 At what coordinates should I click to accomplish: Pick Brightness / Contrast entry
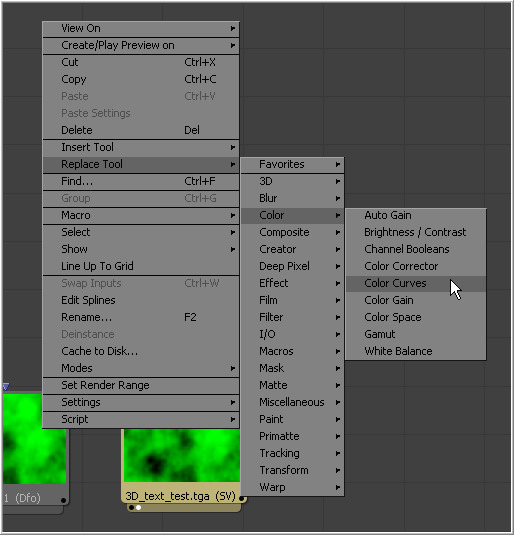click(415, 232)
